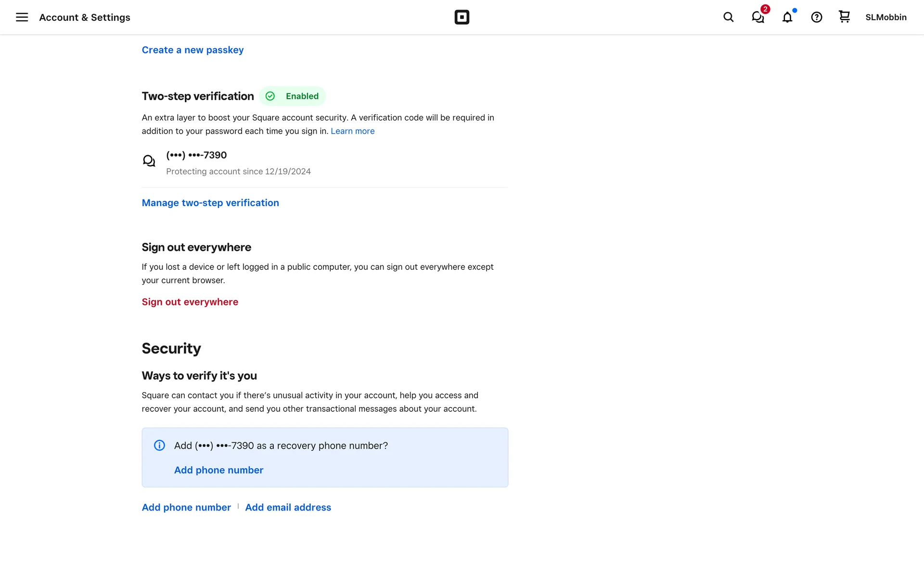Click the masked phone number ending 7390

pos(196,155)
